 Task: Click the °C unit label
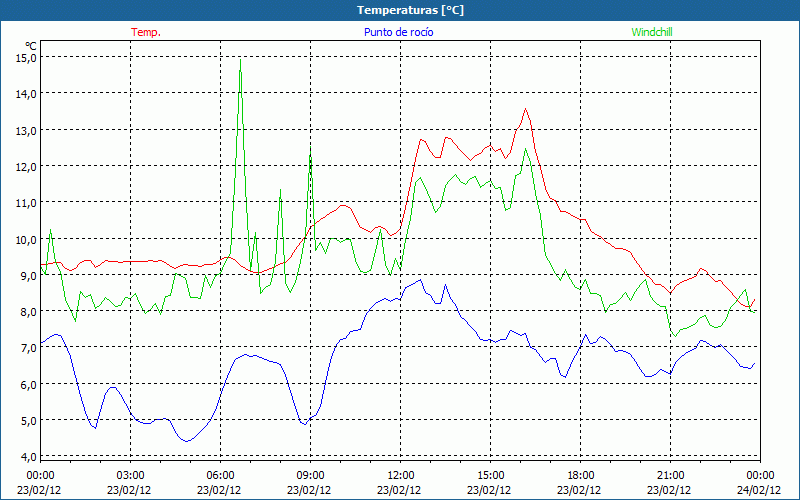tap(31, 45)
